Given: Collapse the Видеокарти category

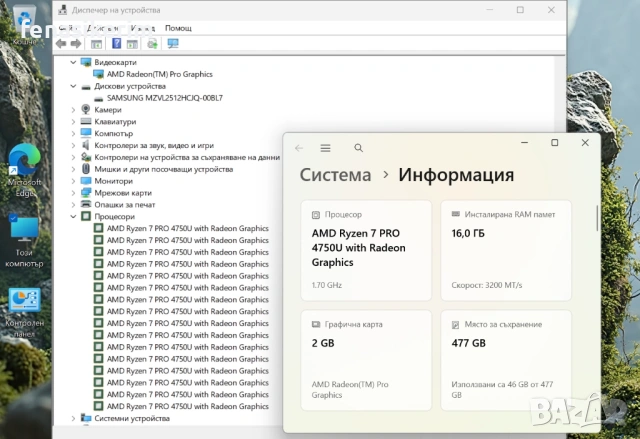Looking at the screenshot, I should coord(73,62).
